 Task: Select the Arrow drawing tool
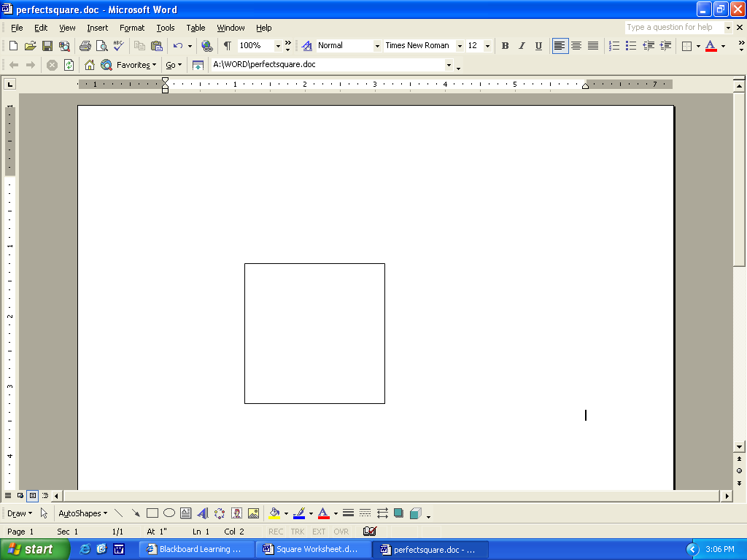(136, 513)
